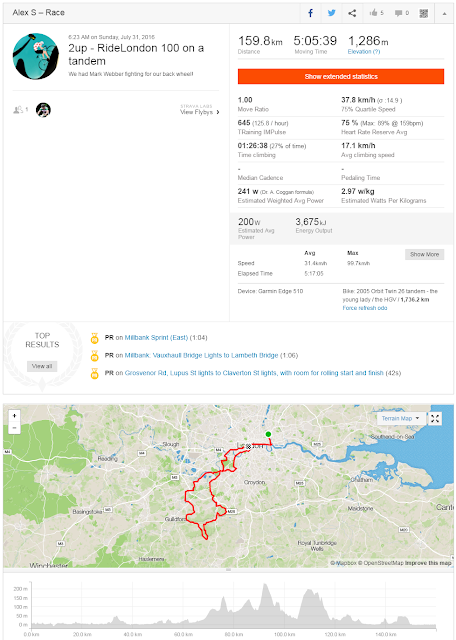Open athlete profile picture thumbnail
Screen dimensions: 456x640
click(43, 110)
